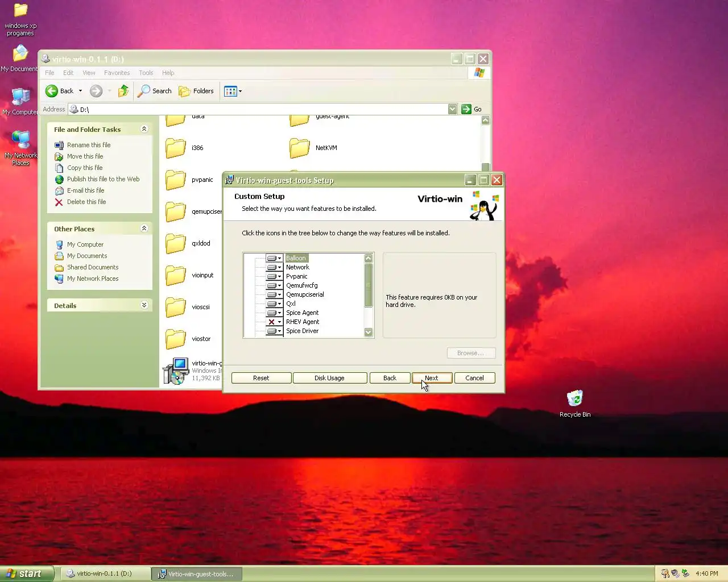Click the Recycle Bin desktop icon

575,398
